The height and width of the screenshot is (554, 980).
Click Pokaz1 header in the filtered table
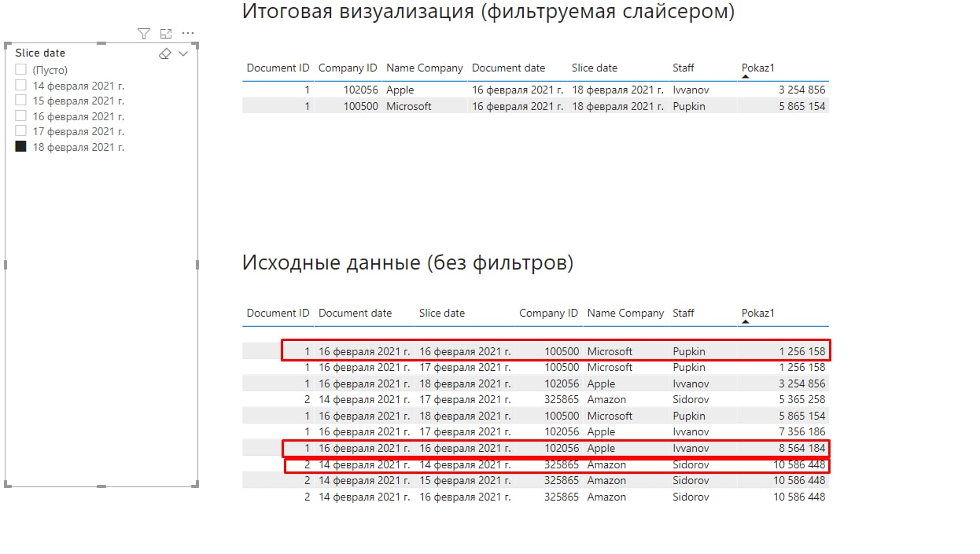[x=758, y=68]
